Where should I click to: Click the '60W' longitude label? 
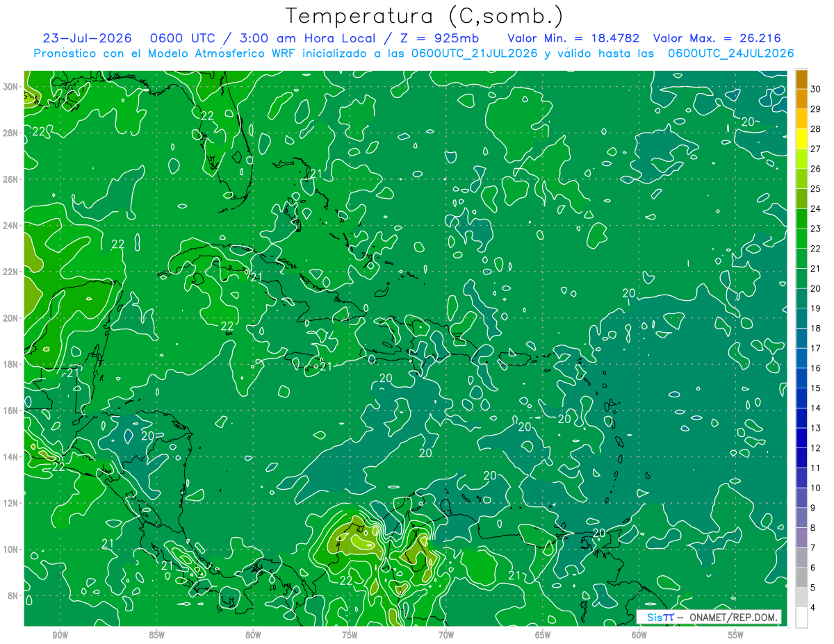[639, 635]
